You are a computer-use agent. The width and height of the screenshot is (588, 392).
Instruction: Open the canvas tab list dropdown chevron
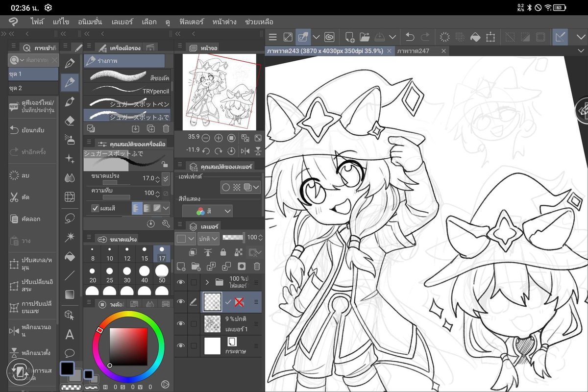coord(581,51)
